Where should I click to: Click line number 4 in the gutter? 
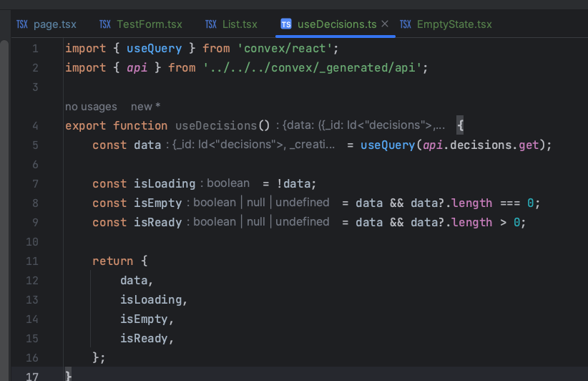pyautogui.click(x=35, y=126)
